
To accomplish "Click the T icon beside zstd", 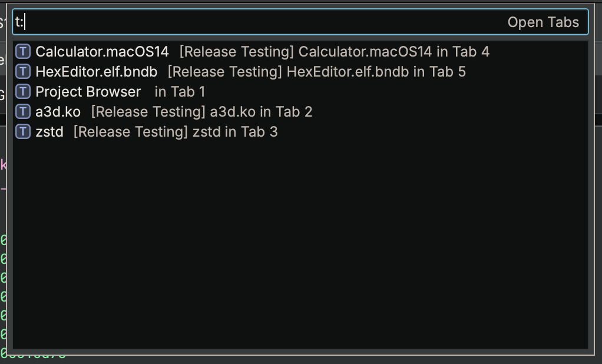I will (24, 131).
